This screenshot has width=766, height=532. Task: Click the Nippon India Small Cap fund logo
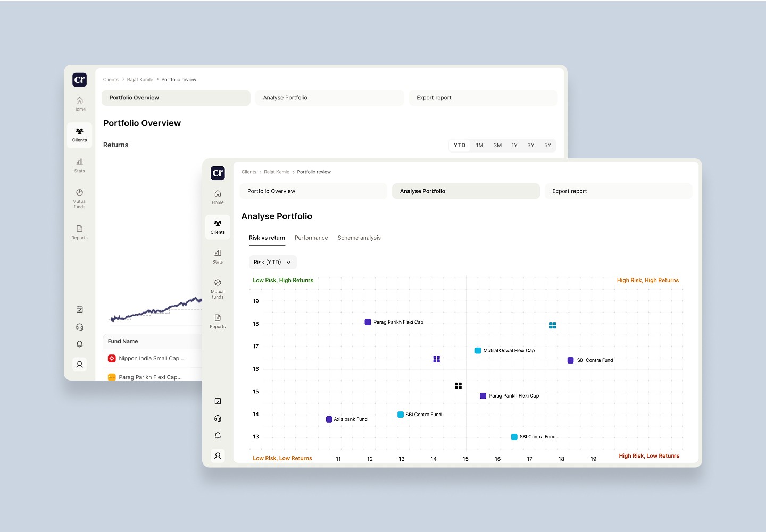point(112,359)
